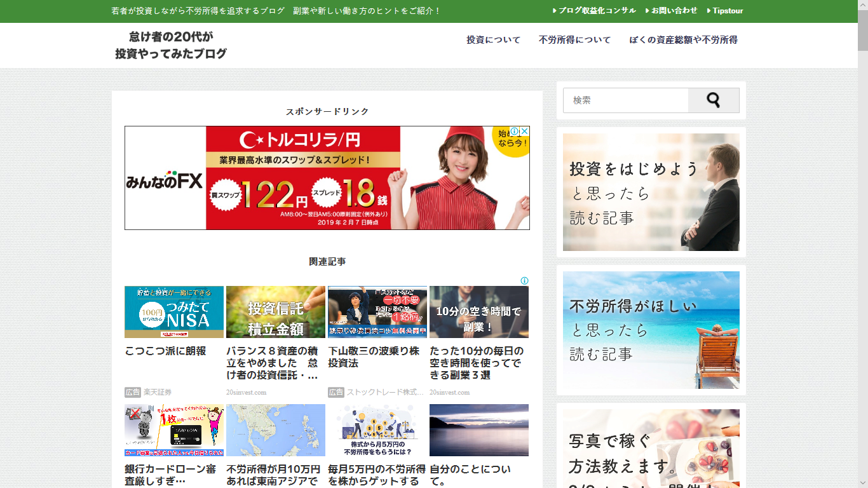The image size is (868, 488).
Task: Click 20sinvest.com under 10分 article
Action: pyautogui.click(x=450, y=392)
